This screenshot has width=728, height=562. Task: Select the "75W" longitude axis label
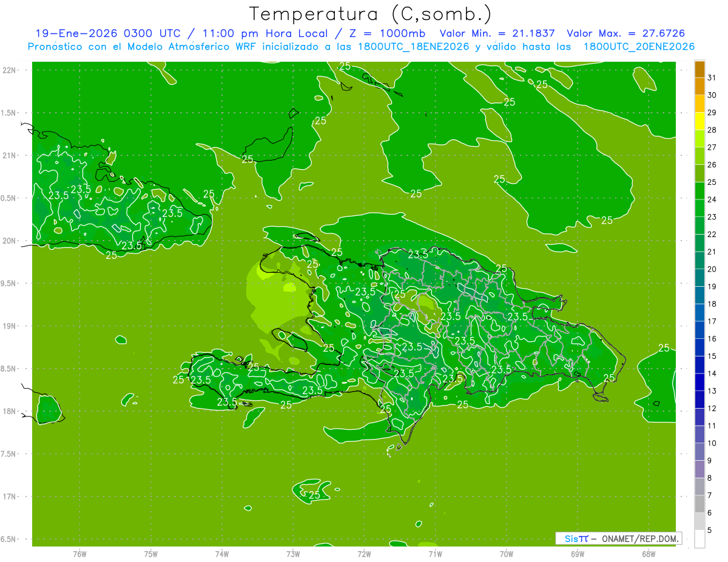click(x=151, y=555)
